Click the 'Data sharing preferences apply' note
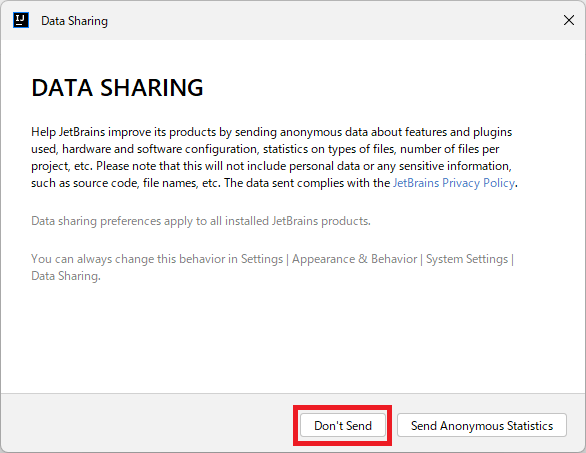This screenshot has width=586, height=453. click(x=201, y=221)
